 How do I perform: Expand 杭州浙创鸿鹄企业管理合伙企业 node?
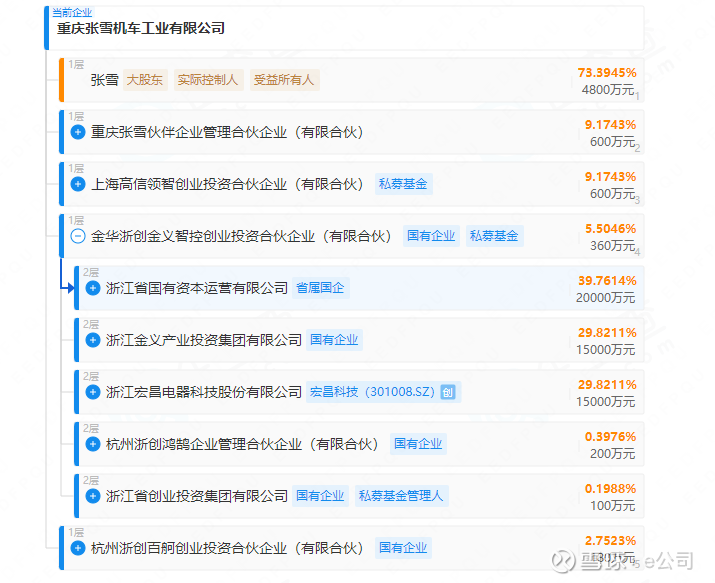click(x=93, y=444)
